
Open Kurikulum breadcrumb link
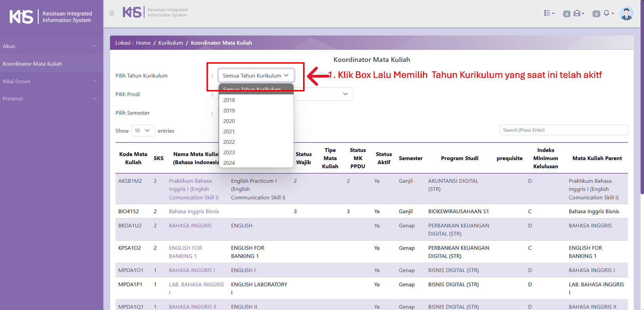tap(171, 43)
